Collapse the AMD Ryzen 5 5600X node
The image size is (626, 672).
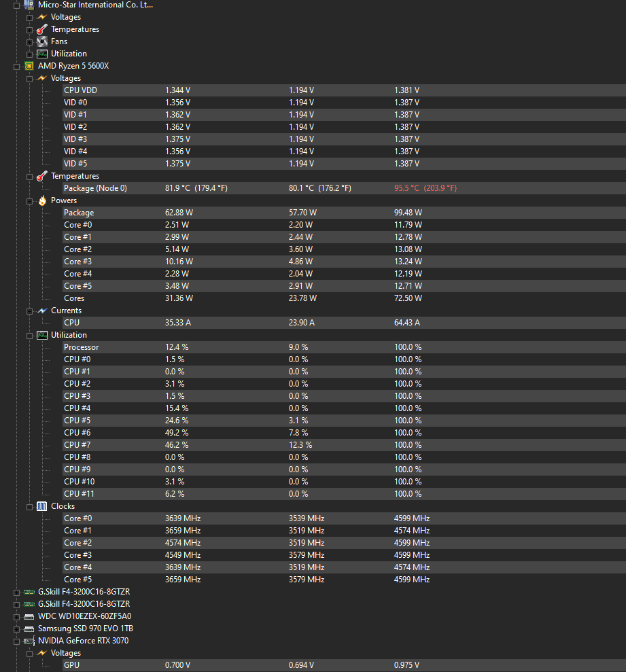click(x=17, y=67)
